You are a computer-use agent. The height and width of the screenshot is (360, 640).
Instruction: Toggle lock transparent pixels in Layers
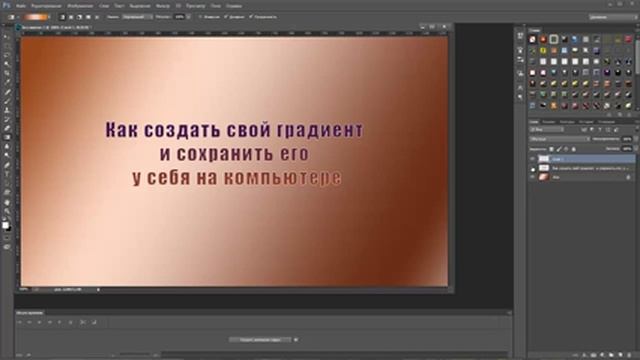coord(551,149)
